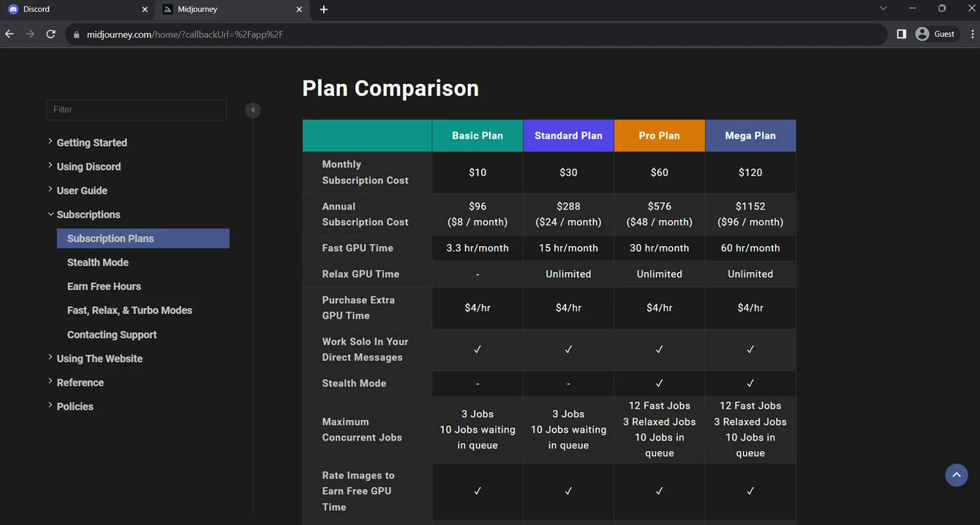Image resolution: width=980 pixels, height=525 pixels.
Task: Reload the page with the refresh icon
Action: [x=51, y=34]
